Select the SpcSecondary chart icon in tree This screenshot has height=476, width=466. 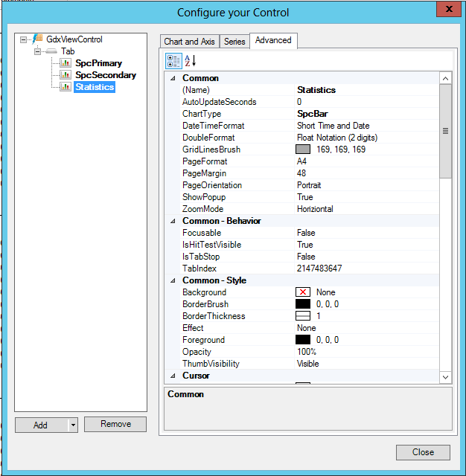[66, 76]
